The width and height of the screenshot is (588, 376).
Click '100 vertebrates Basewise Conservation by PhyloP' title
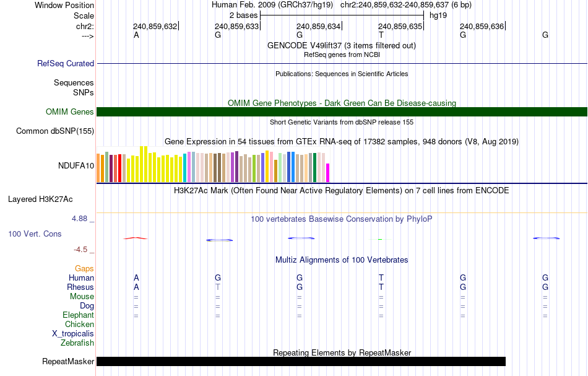tap(342, 219)
